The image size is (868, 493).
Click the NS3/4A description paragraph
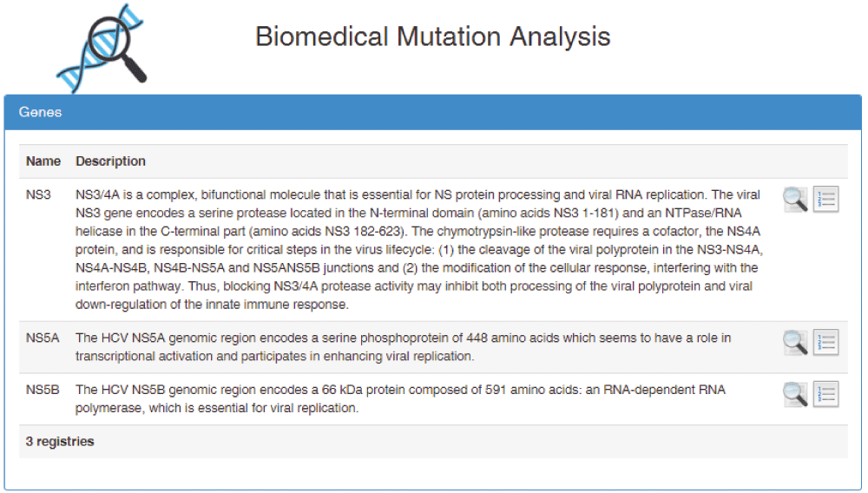[417, 249]
